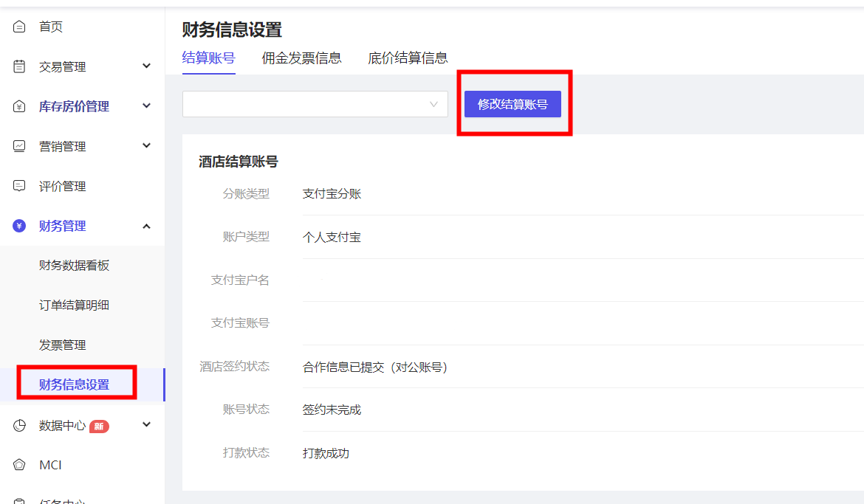Expand the 营销管理 chevron
The width and height of the screenshot is (864, 504).
click(146, 146)
